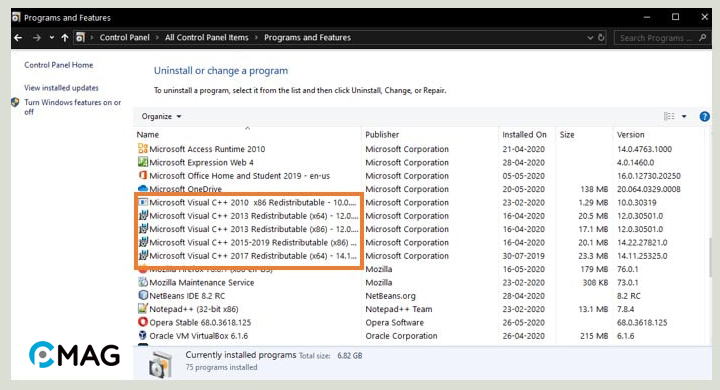Screen dimensions: 720x390
Task: Click the Notepad++ program icon
Action: click(x=143, y=309)
